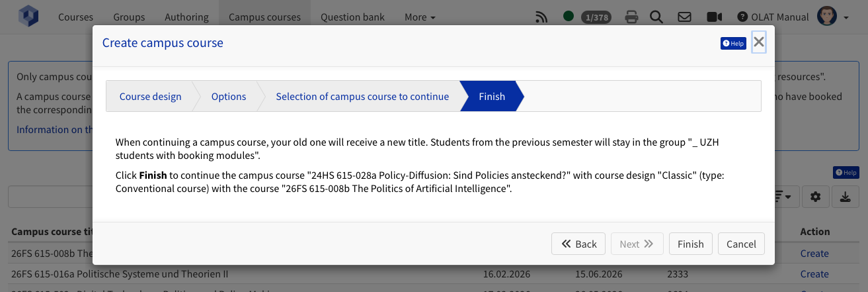868x292 pixels.
Task: Click the green online status indicator
Action: pyautogui.click(x=569, y=17)
